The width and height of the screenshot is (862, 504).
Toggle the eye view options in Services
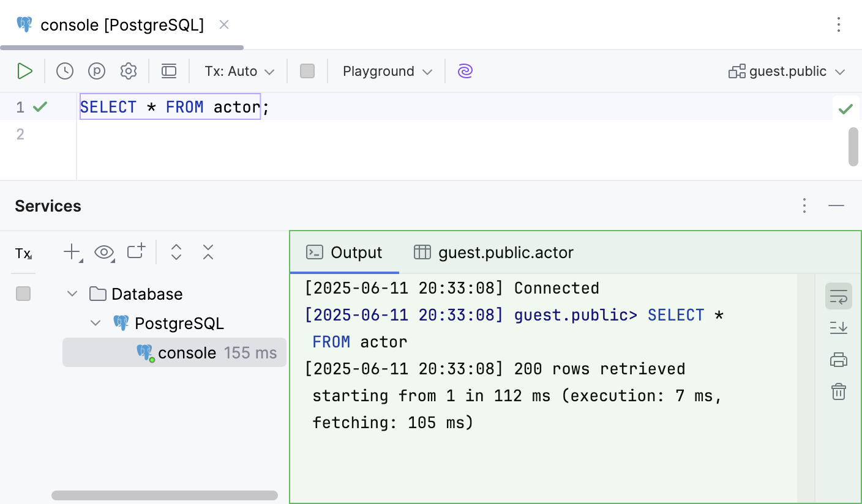point(104,252)
